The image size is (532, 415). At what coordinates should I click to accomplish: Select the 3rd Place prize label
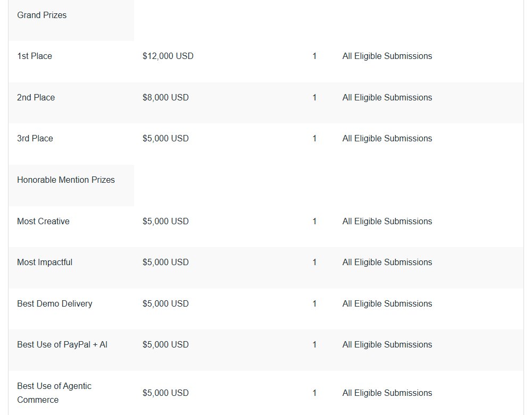click(35, 139)
